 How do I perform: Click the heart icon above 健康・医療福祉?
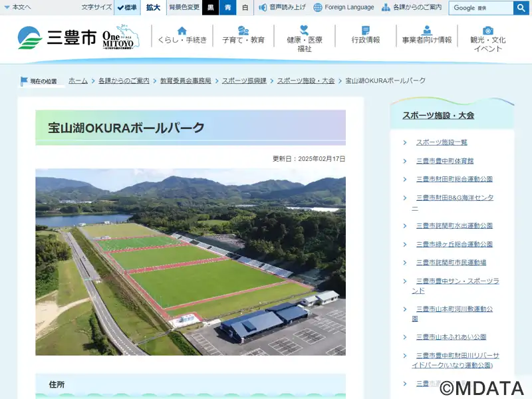pyautogui.click(x=305, y=30)
